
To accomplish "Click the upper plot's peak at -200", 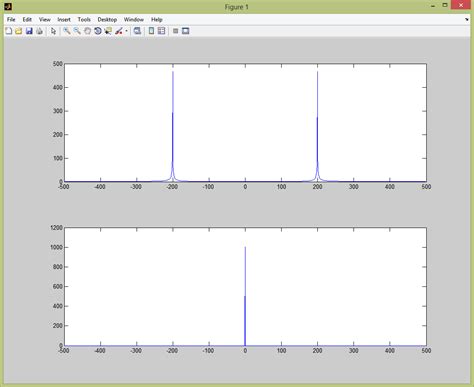I will click(x=173, y=72).
